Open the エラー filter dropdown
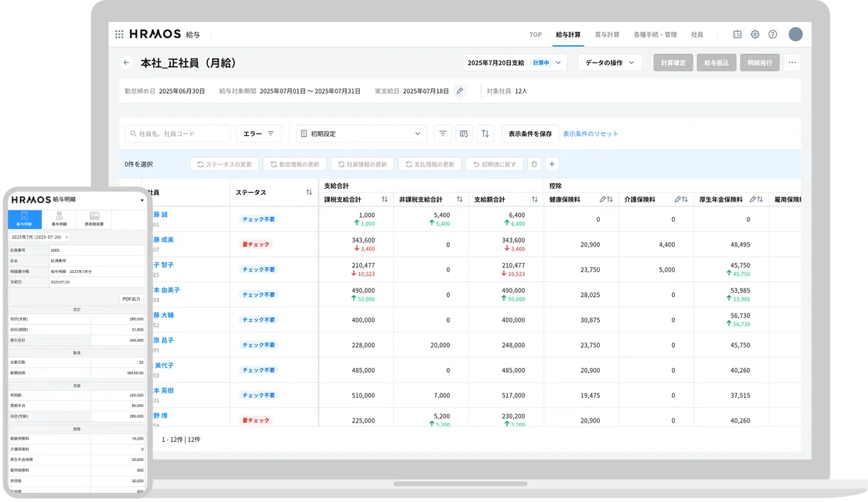 (258, 133)
